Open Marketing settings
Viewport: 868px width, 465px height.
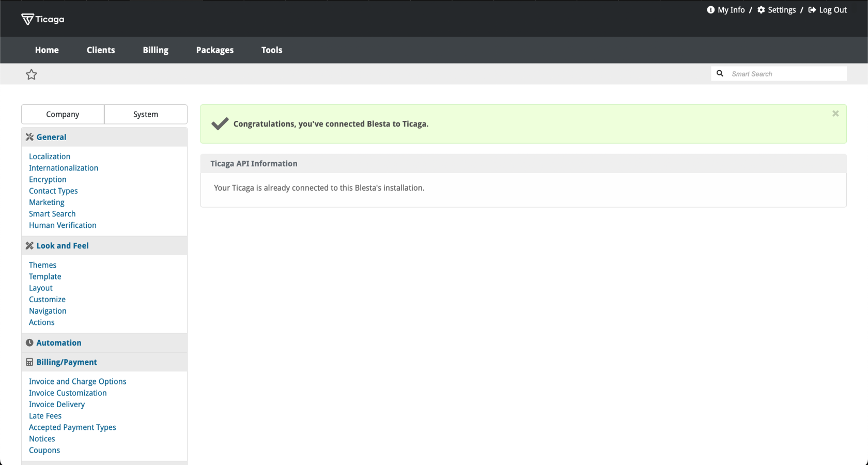(47, 202)
